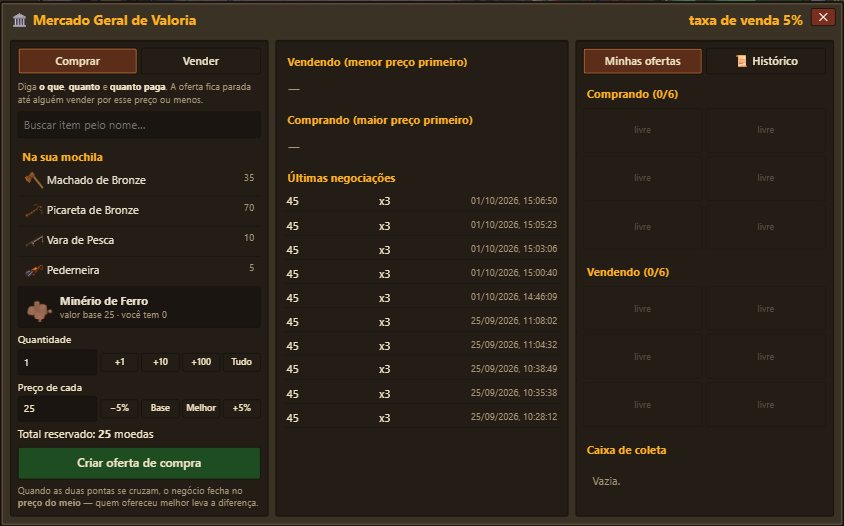This screenshot has width=844, height=526.
Task: Switch to the Vender tab
Action: pyautogui.click(x=201, y=61)
